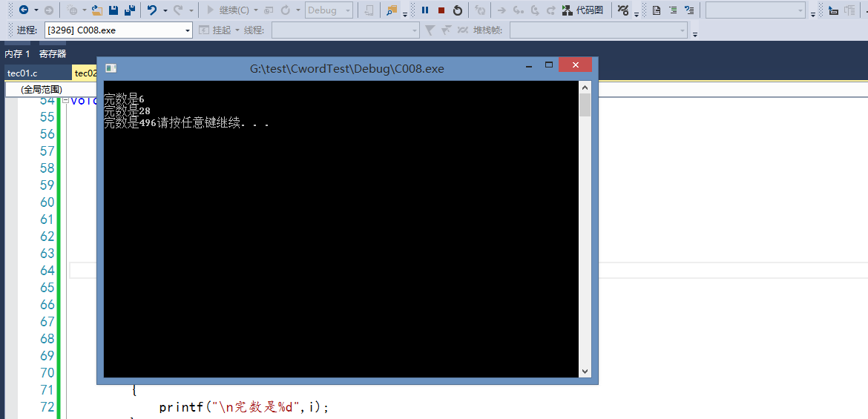This screenshot has width=868, height=419.
Task: Click console window system menu icon
Action: (x=111, y=68)
